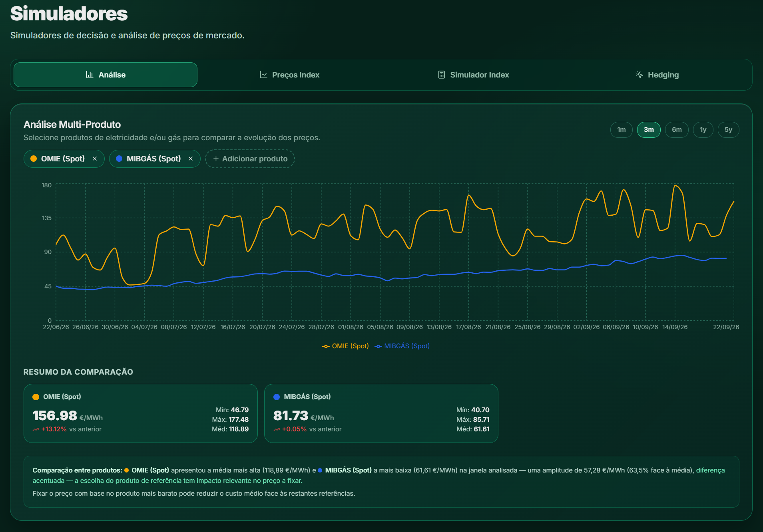This screenshot has width=763, height=532.
Task: Click the blue dot in MIBGÁS summary card
Action: (x=277, y=397)
